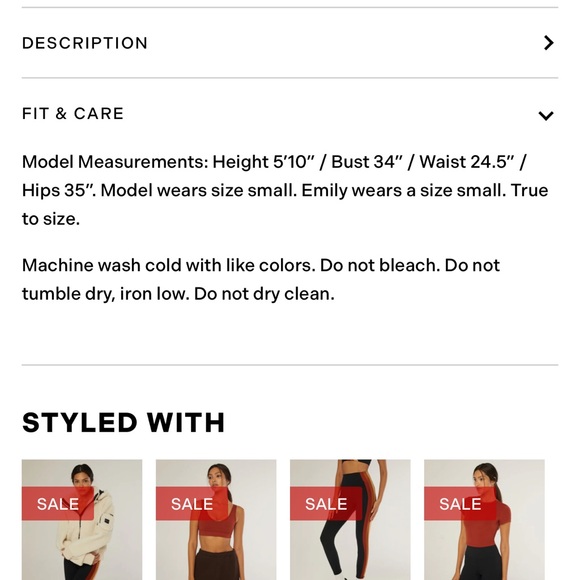Viewport: 580px width, 580px height.
Task: Click the STYLED WITH heading
Action: [x=124, y=422]
